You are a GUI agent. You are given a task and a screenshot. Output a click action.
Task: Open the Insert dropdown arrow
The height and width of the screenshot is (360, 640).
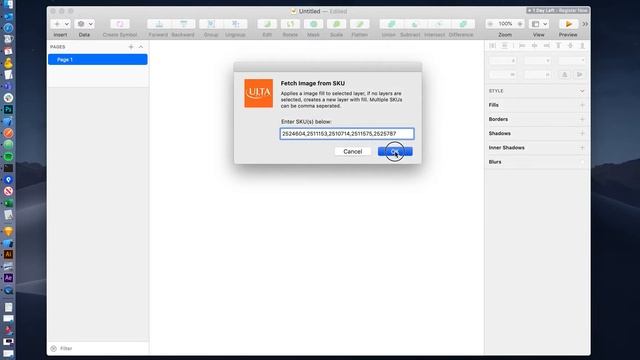point(67,24)
